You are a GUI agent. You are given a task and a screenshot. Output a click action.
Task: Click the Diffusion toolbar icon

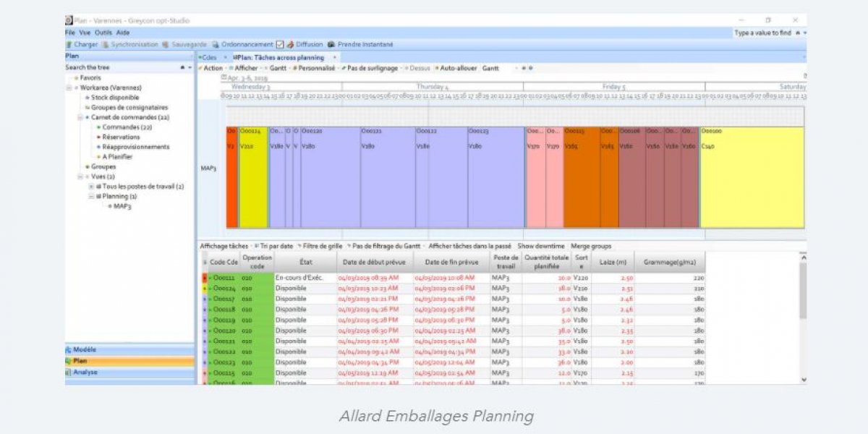[291, 44]
